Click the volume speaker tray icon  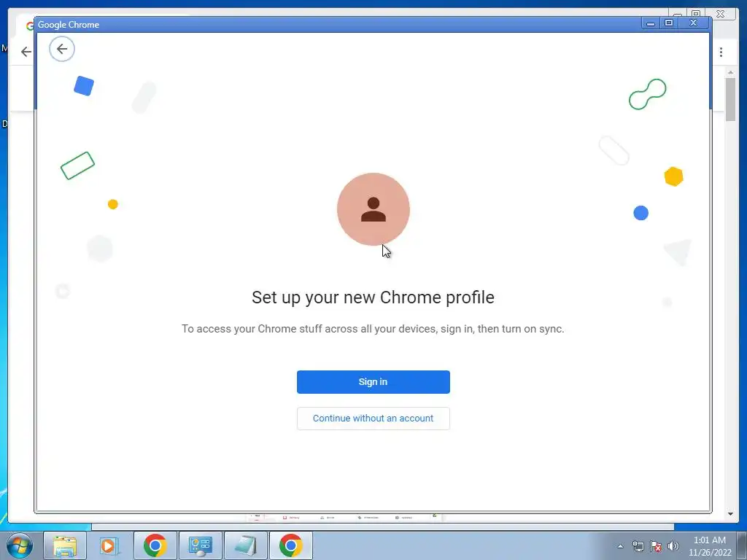point(673,546)
